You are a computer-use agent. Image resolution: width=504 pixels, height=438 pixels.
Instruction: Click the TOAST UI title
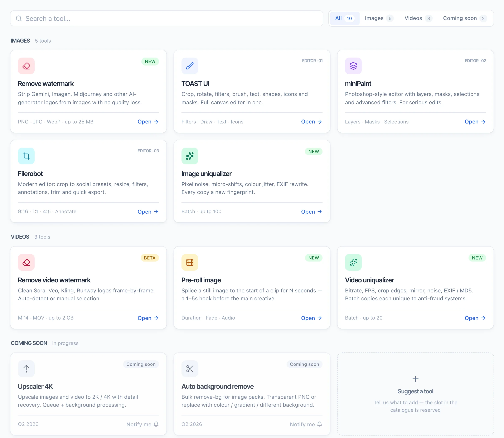[195, 84]
